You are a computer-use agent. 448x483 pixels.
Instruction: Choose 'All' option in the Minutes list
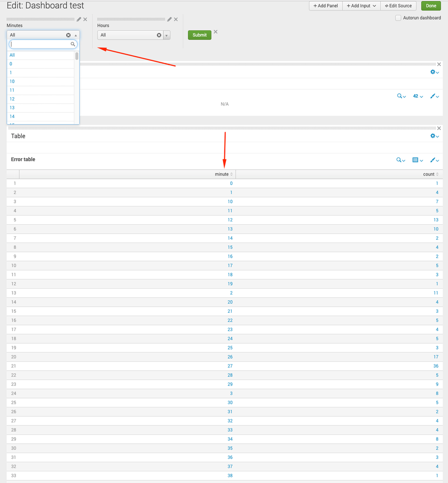click(12, 55)
